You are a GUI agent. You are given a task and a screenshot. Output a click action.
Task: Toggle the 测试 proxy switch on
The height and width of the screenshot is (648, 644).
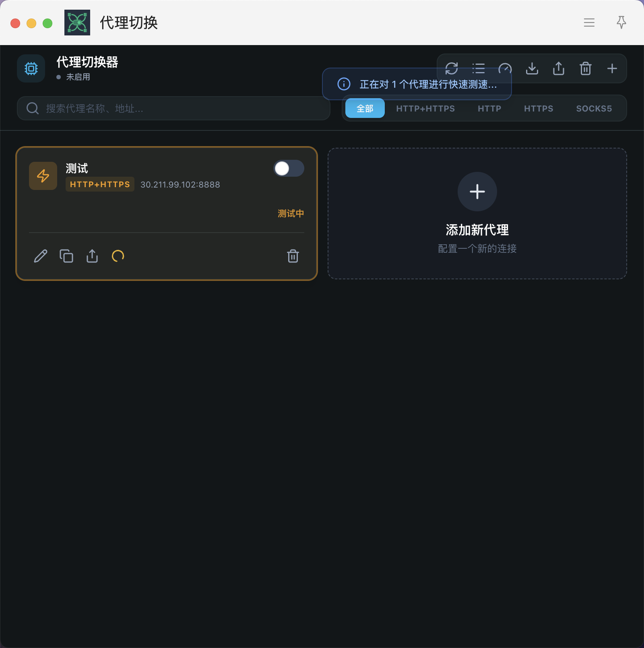pyautogui.click(x=289, y=168)
